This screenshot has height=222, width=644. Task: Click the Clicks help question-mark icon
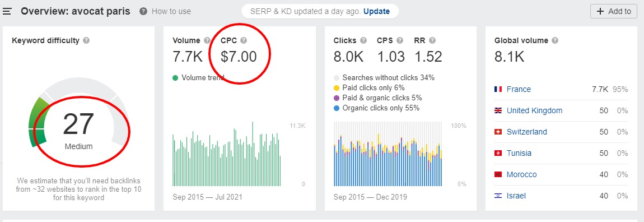[x=363, y=41]
